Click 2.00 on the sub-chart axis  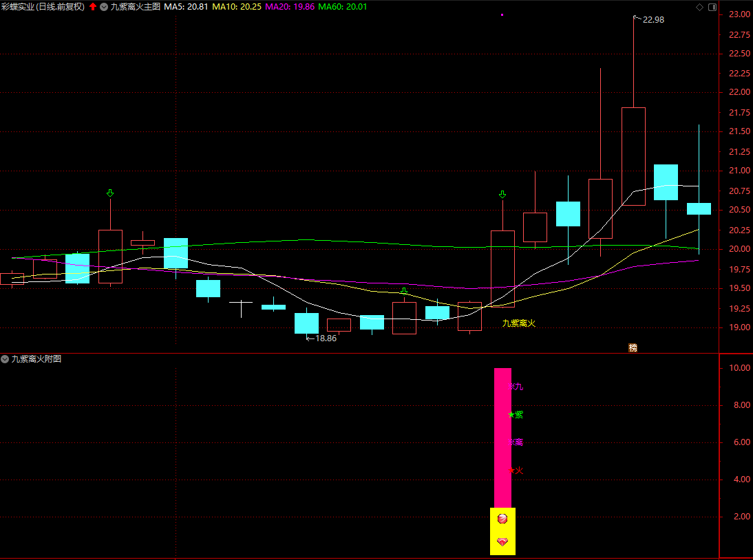click(x=742, y=517)
